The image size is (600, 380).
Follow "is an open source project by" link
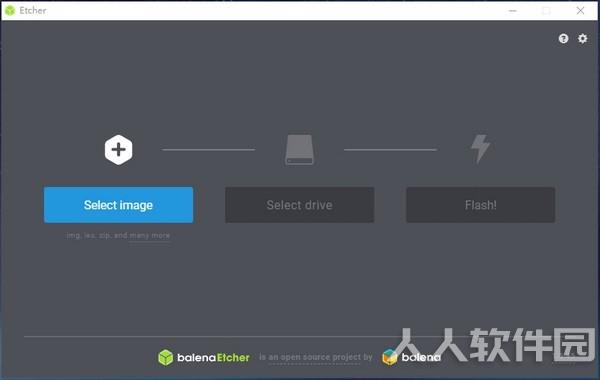pyautogui.click(x=316, y=357)
